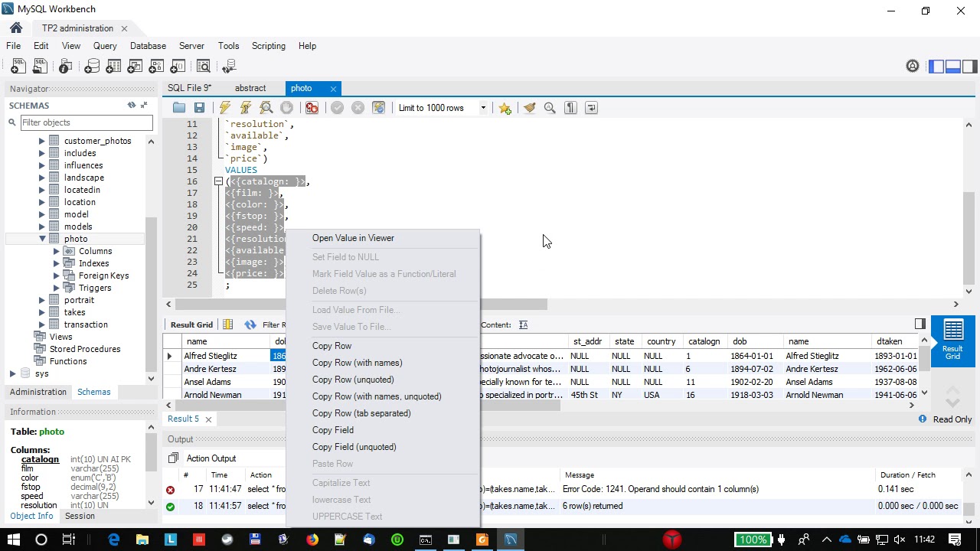Collapse the VALUES block at line 16
980x551 pixels.
218,181
